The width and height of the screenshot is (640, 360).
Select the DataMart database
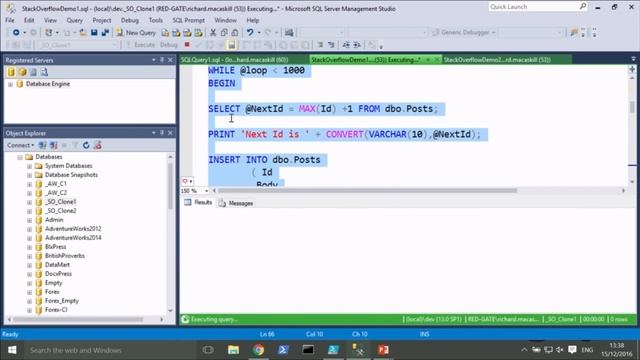coord(57,264)
